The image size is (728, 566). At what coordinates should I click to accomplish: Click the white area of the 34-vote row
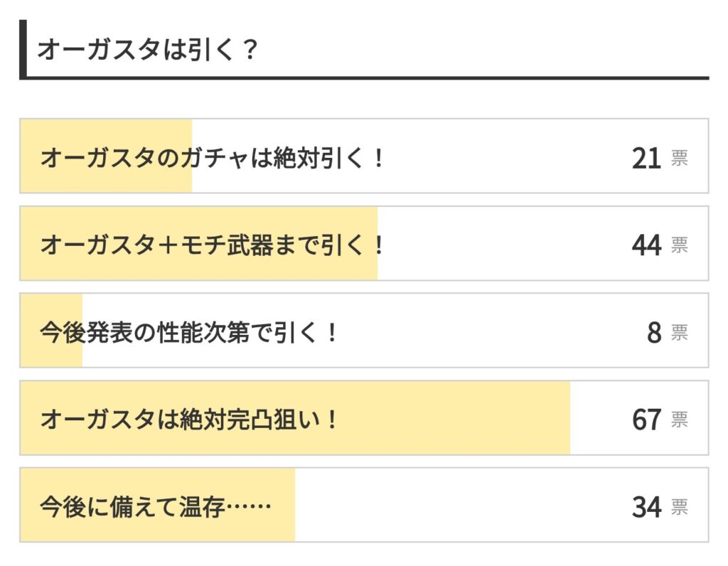click(460, 505)
